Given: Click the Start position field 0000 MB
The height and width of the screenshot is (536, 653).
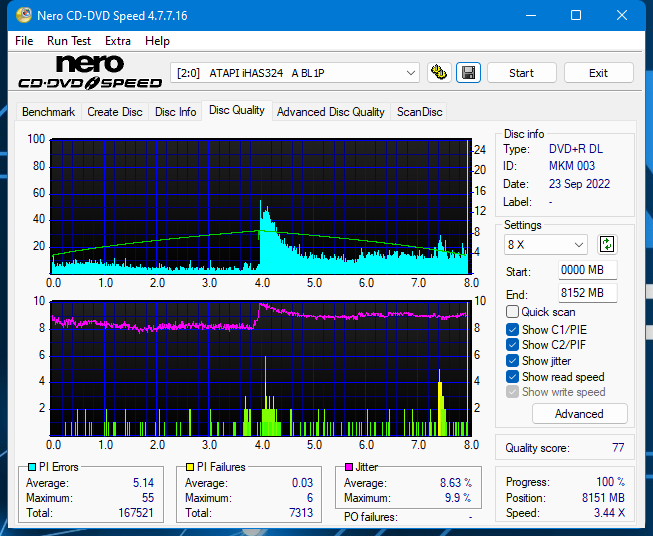Looking at the screenshot, I should pyautogui.click(x=588, y=270).
